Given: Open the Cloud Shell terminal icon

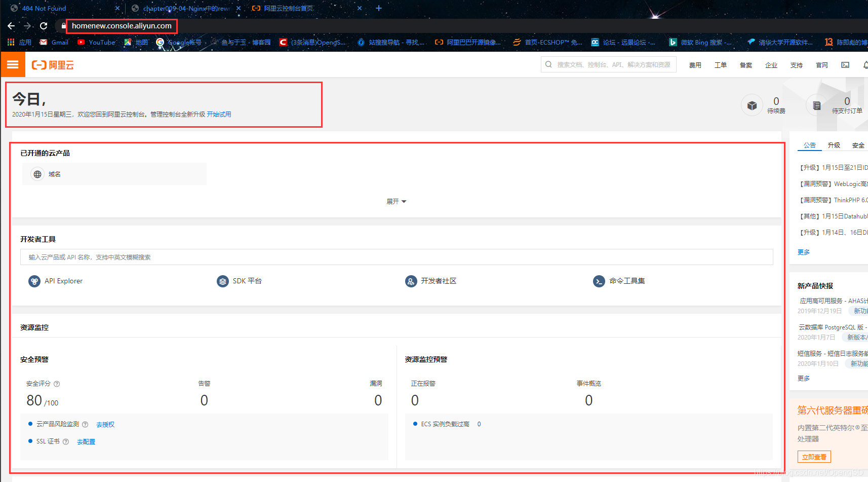Looking at the screenshot, I should (845, 65).
